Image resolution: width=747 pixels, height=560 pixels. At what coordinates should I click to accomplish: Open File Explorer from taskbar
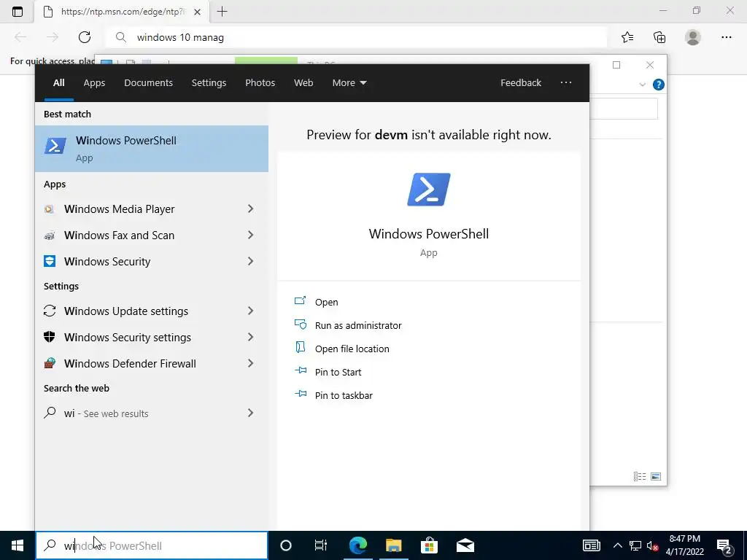[393, 545]
